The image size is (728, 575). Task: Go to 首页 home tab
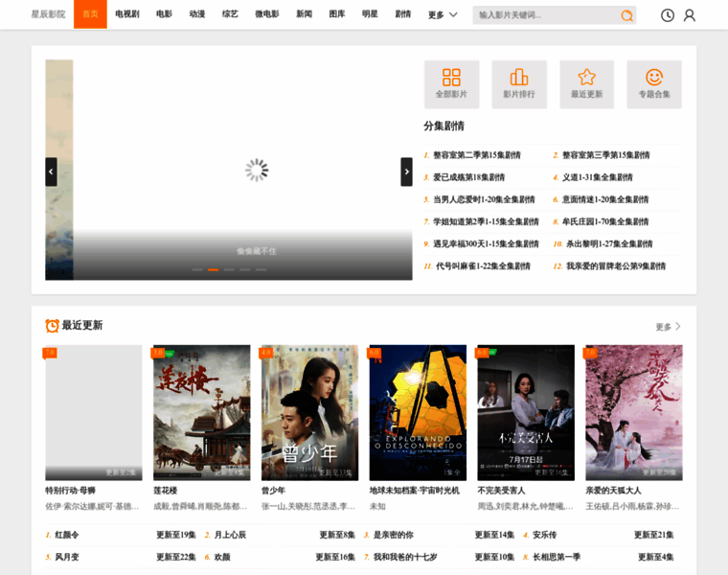(x=90, y=14)
